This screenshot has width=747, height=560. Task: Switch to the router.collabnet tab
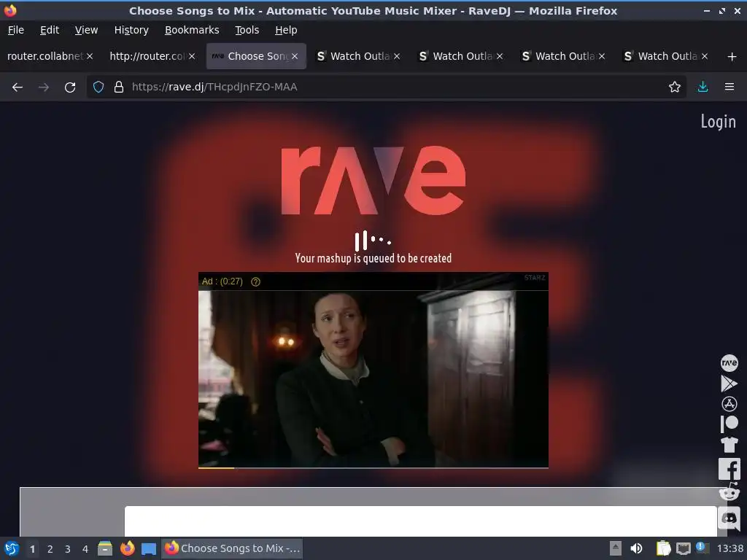pyautogui.click(x=45, y=56)
